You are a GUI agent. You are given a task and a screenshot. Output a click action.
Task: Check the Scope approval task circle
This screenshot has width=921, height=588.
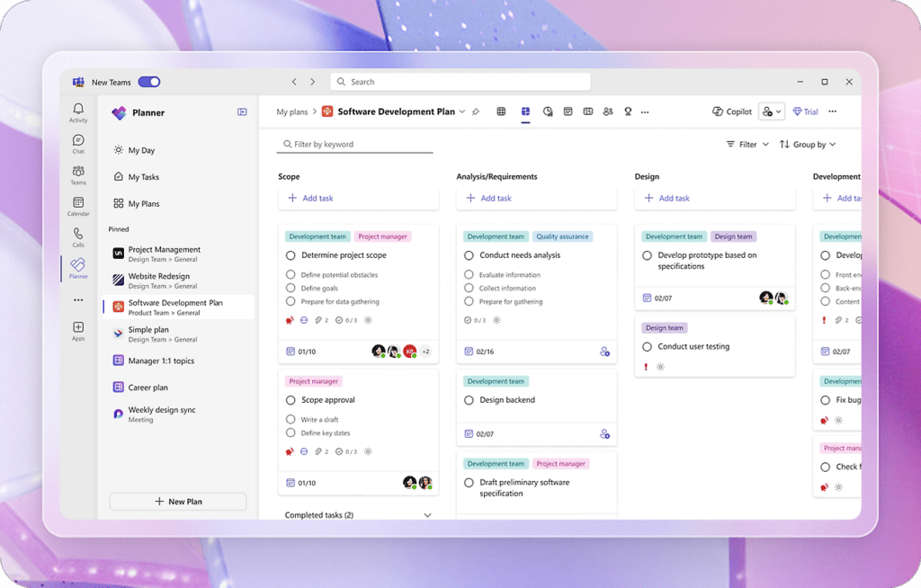point(291,399)
